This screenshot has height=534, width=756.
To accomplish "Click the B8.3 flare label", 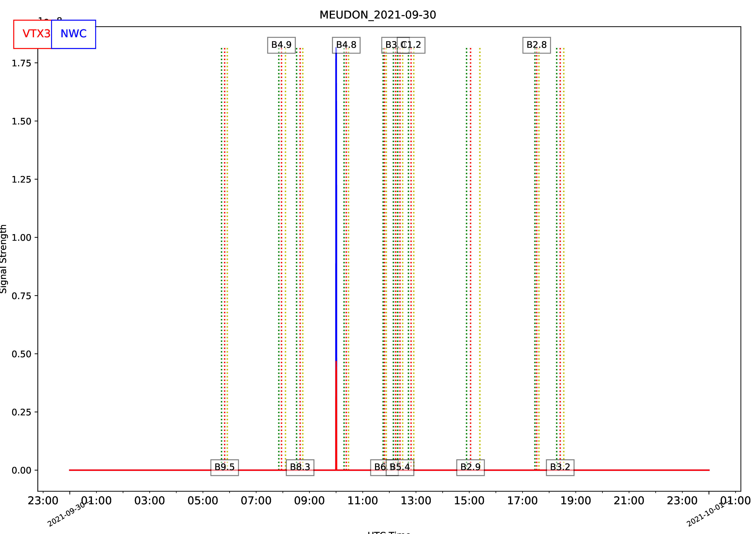I will [300, 467].
